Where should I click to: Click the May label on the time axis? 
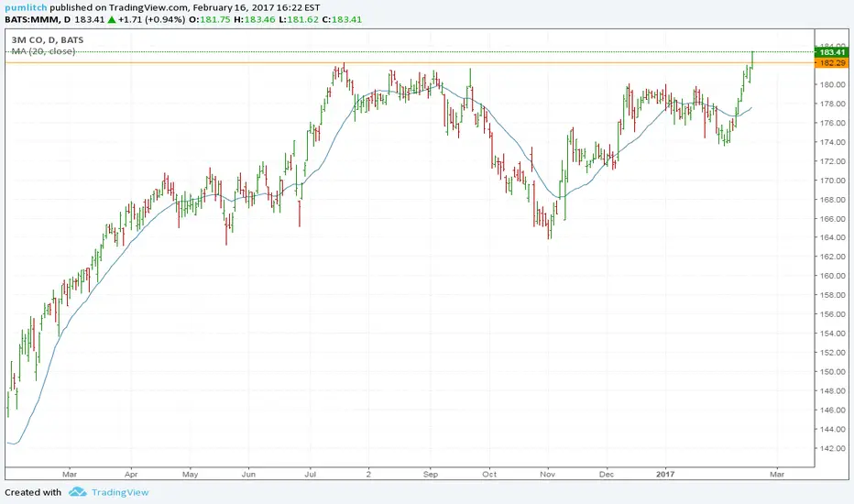[x=190, y=474]
